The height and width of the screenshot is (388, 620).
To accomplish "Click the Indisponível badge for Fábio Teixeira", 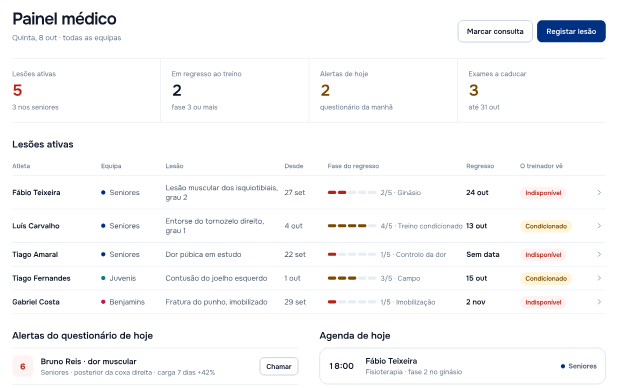I will click(543, 193).
